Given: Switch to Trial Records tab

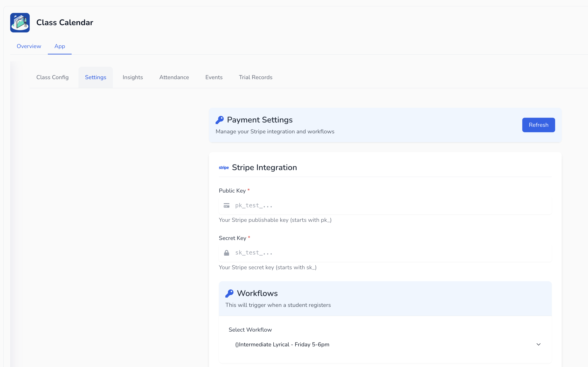Looking at the screenshot, I should click(256, 77).
